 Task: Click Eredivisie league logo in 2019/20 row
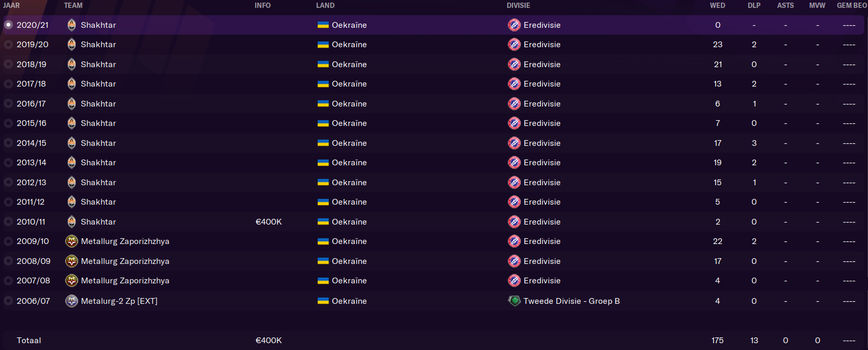pos(514,45)
